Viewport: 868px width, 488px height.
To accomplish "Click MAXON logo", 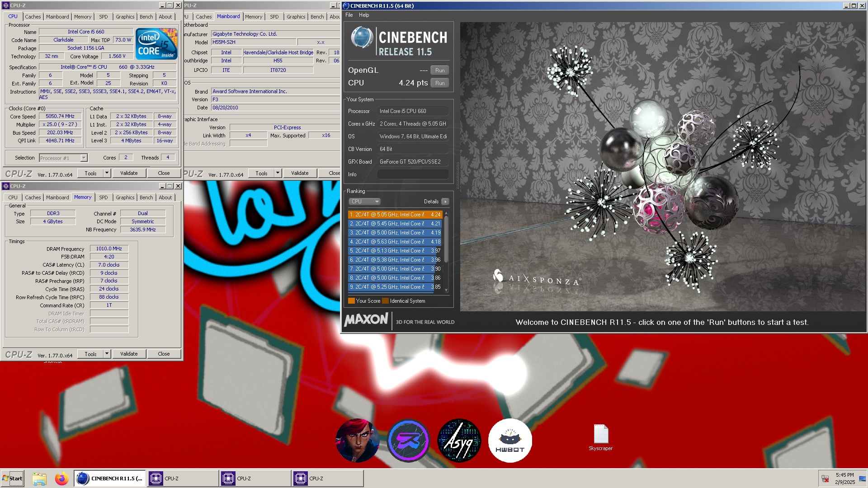I will 366,320.
